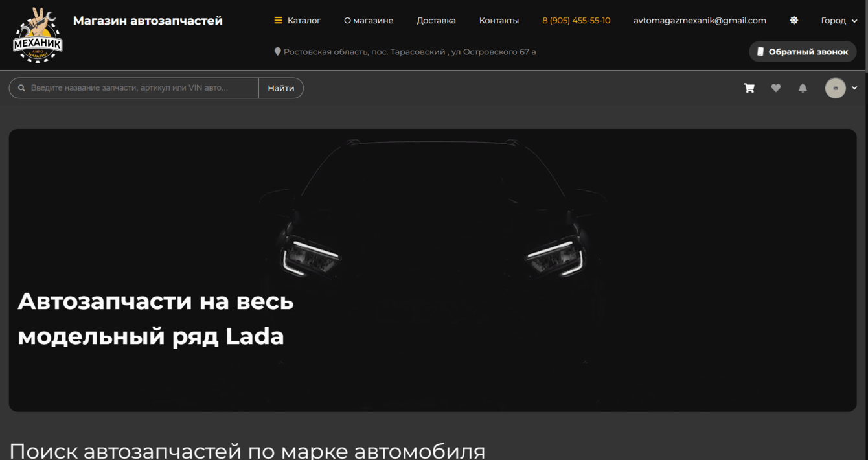Open favorites heart icon
This screenshot has width=868, height=460.
tap(776, 88)
